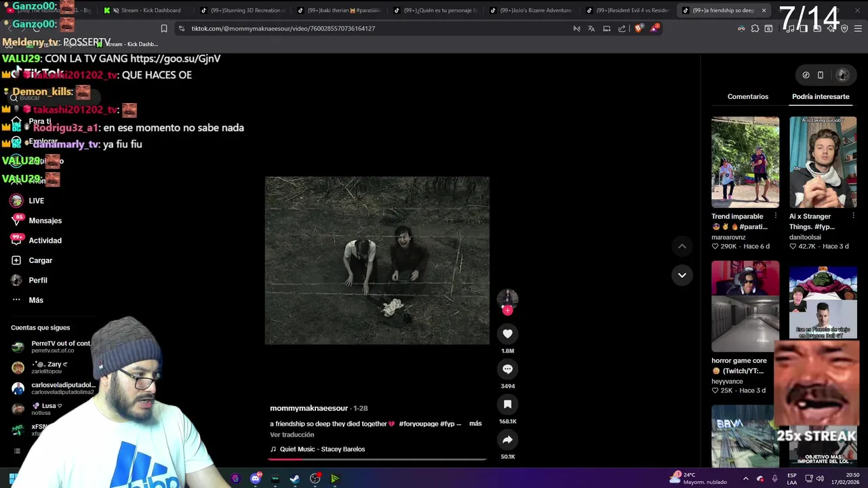Expand the video description with 'más'

475,424
